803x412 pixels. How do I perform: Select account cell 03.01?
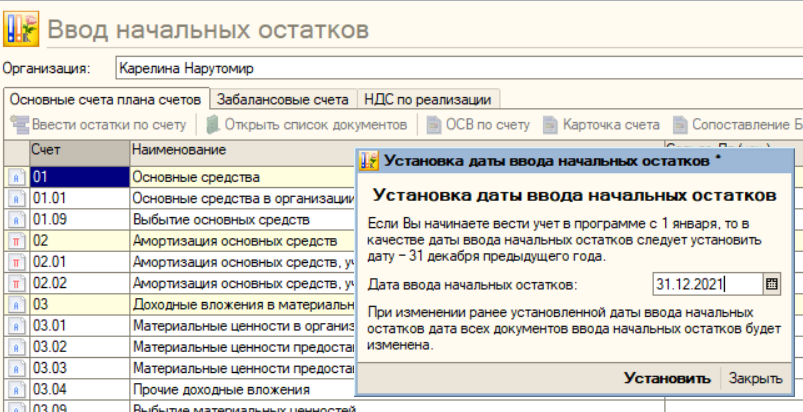pos(79,326)
